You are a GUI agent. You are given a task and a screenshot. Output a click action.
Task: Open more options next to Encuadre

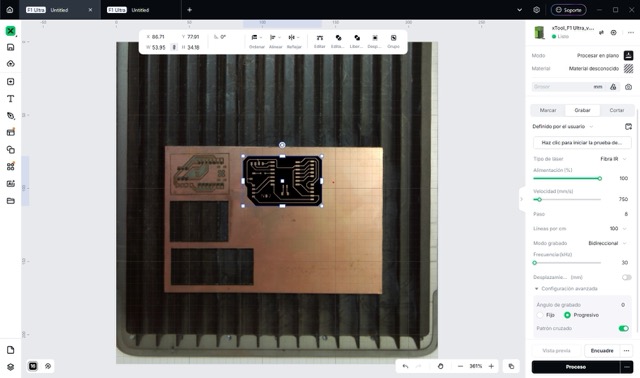627,351
